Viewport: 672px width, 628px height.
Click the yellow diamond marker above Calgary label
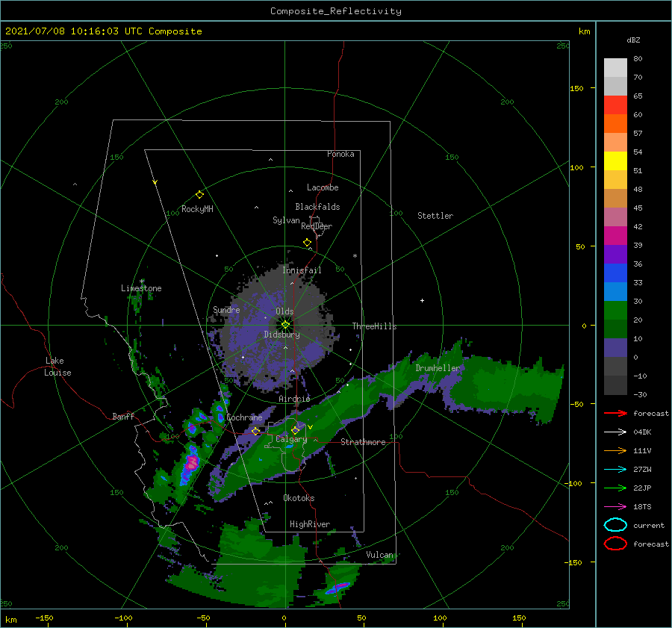coord(295,430)
